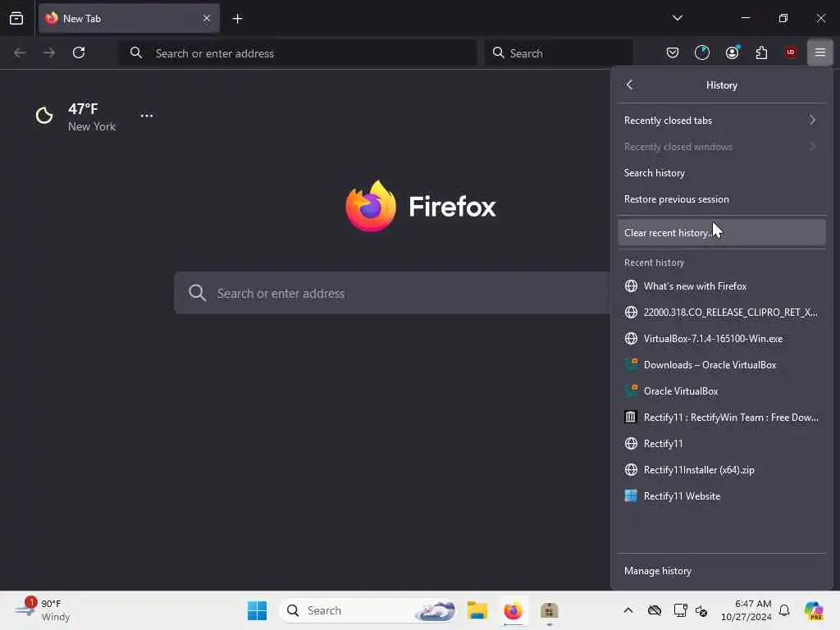Open Downloads – Oracle VirtualBox history item
The image size is (840, 630).
coord(721,365)
